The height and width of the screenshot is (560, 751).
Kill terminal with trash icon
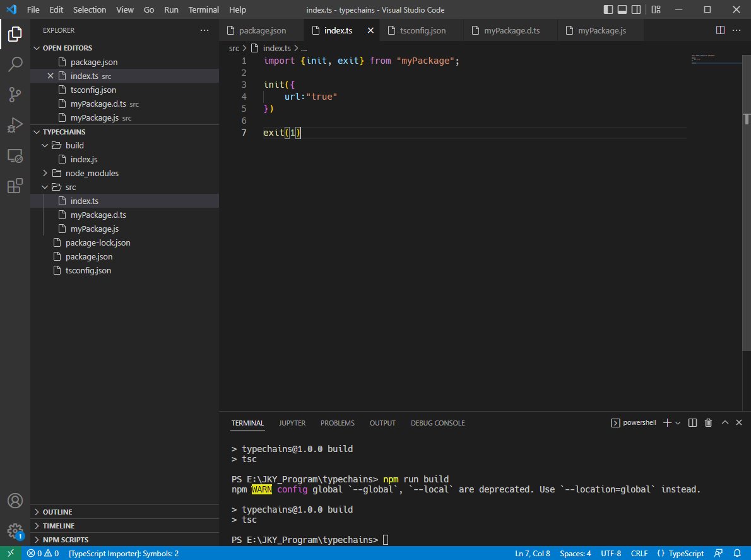[x=708, y=422]
